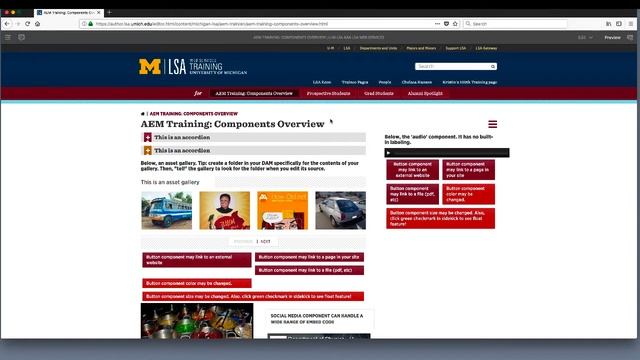The height and width of the screenshot is (360, 640).
Task: Click the U-M link in the top utility bar
Action: 330,48
